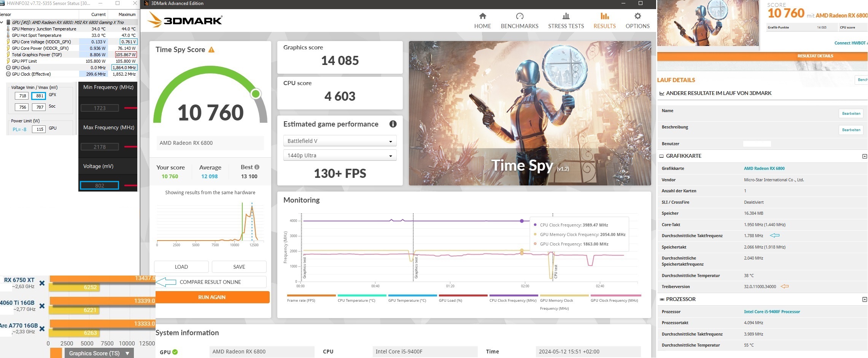The image size is (868, 358).
Task: Remove Arc A770 16GB from the comparison chart
Action: coord(42,329)
